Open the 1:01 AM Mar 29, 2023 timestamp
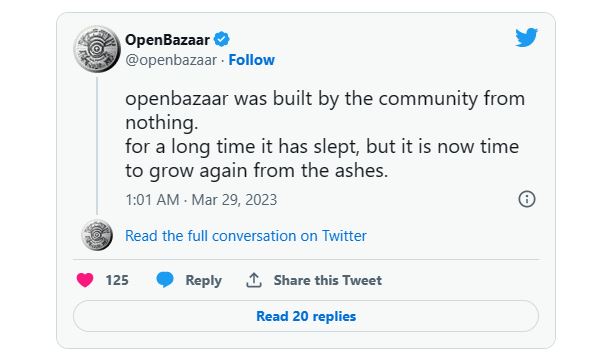Viewport: 608px width, 360px height. (201, 200)
